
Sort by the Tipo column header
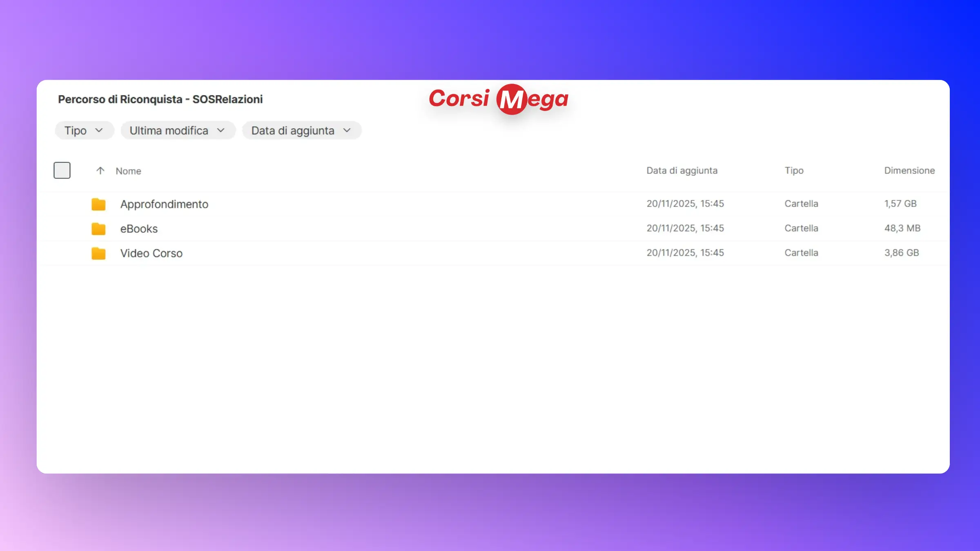[794, 171]
